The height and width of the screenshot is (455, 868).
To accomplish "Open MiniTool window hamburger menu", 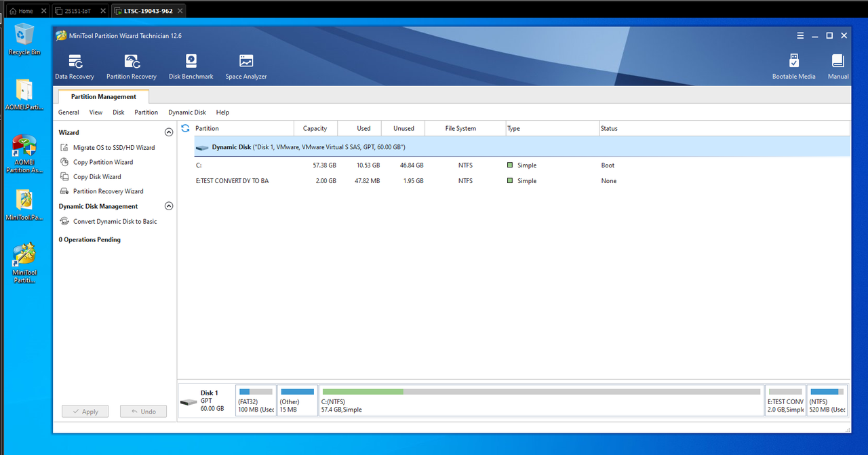I will coord(800,35).
